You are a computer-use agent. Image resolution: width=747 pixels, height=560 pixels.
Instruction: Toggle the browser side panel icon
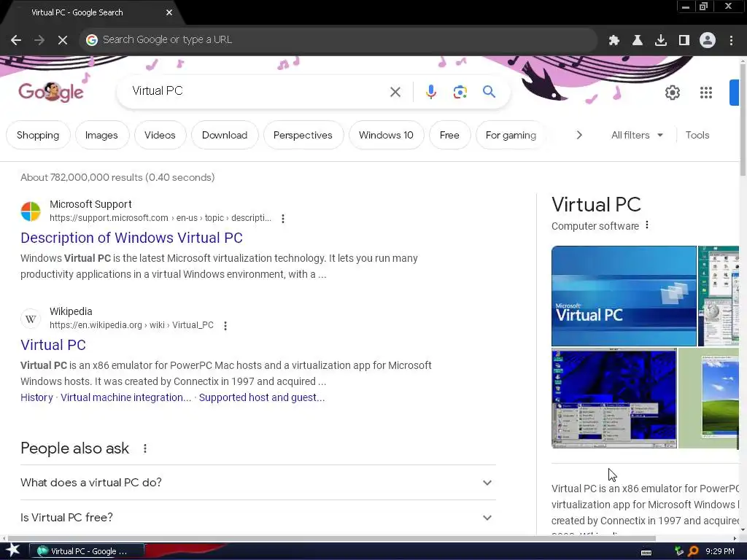click(684, 40)
